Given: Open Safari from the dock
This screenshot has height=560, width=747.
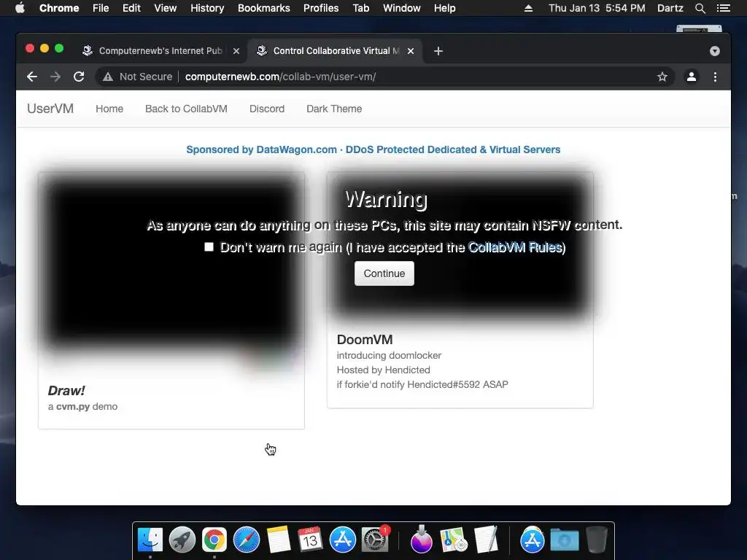Looking at the screenshot, I should (x=247, y=540).
